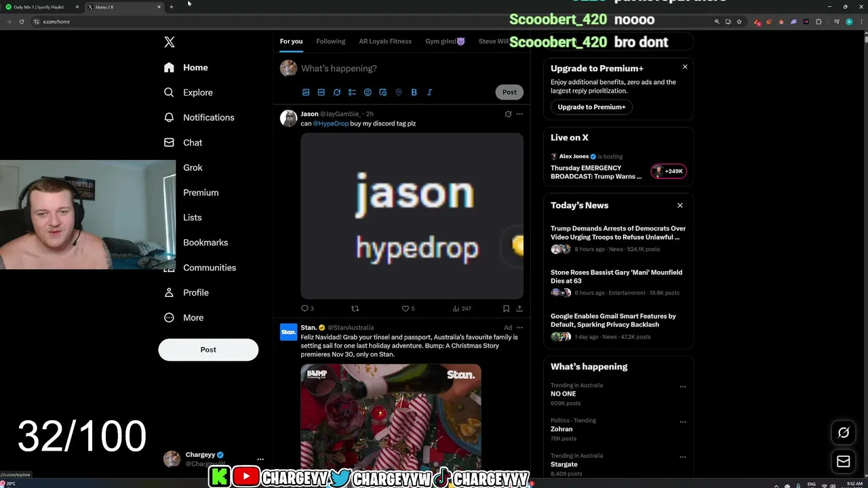The width and height of the screenshot is (868, 488).
Task: Open the Chargeyy account menu dots
Action: pyautogui.click(x=260, y=459)
